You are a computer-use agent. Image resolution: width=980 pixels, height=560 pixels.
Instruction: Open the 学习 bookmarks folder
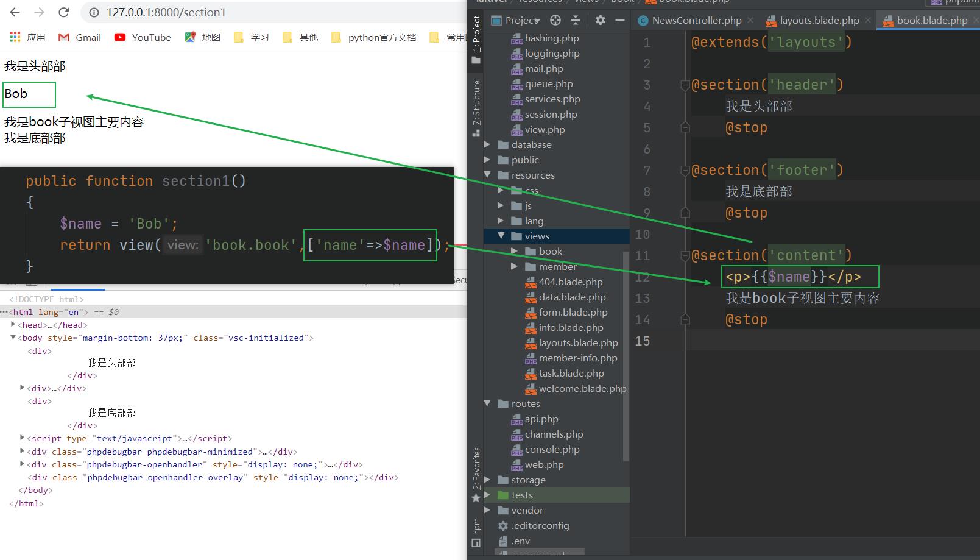252,37
